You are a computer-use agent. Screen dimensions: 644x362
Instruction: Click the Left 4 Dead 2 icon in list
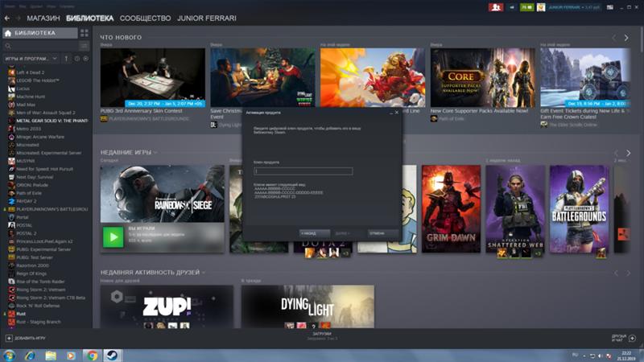(x=11, y=72)
